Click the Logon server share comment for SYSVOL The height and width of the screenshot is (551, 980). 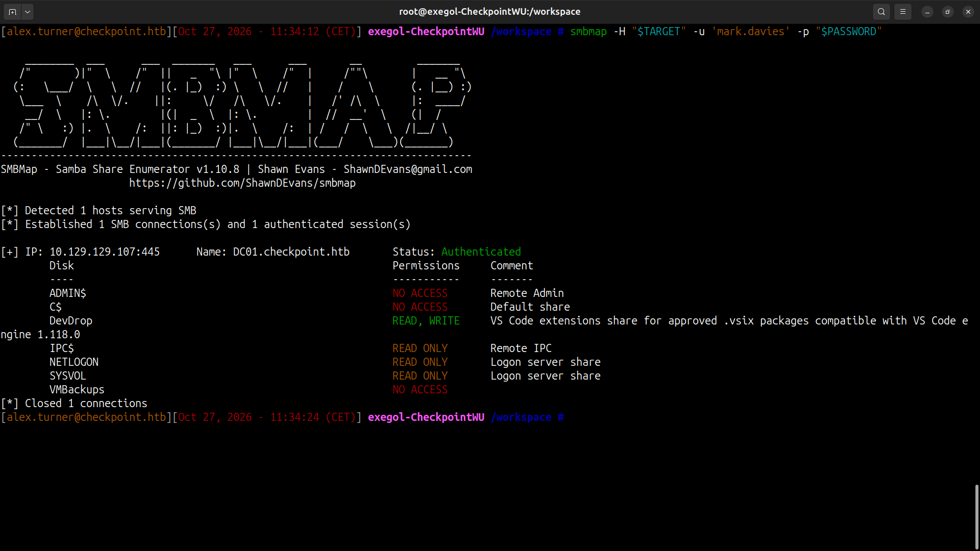pyautogui.click(x=546, y=376)
